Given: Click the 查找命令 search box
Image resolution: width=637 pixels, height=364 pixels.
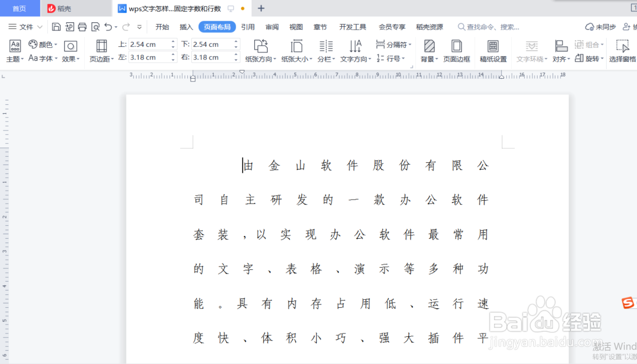Looking at the screenshot, I should (489, 27).
